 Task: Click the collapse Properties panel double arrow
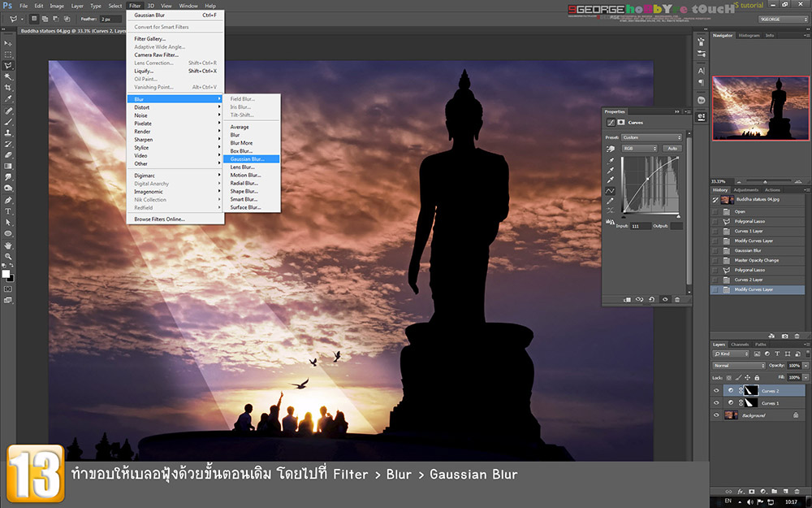677,111
